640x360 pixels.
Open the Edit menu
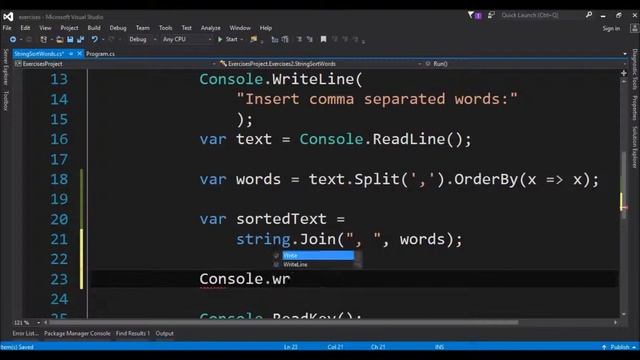pos(25,28)
